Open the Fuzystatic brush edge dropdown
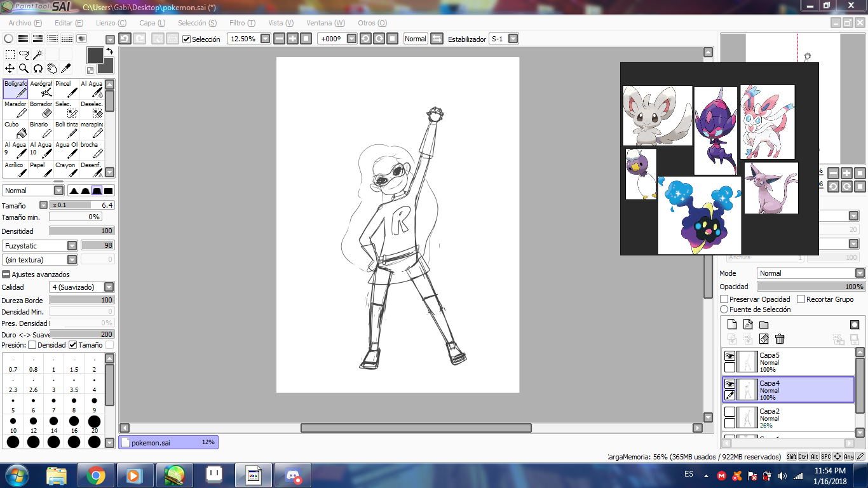 [x=72, y=245]
